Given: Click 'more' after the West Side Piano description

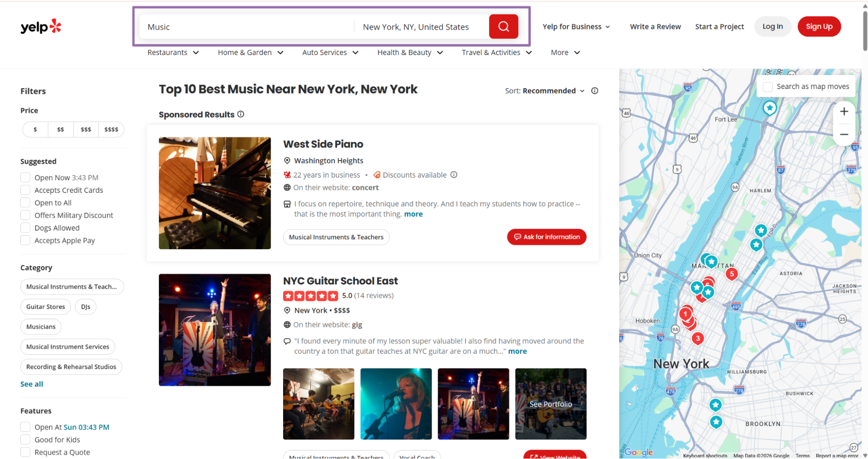Looking at the screenshot, I should click(413, 214).
